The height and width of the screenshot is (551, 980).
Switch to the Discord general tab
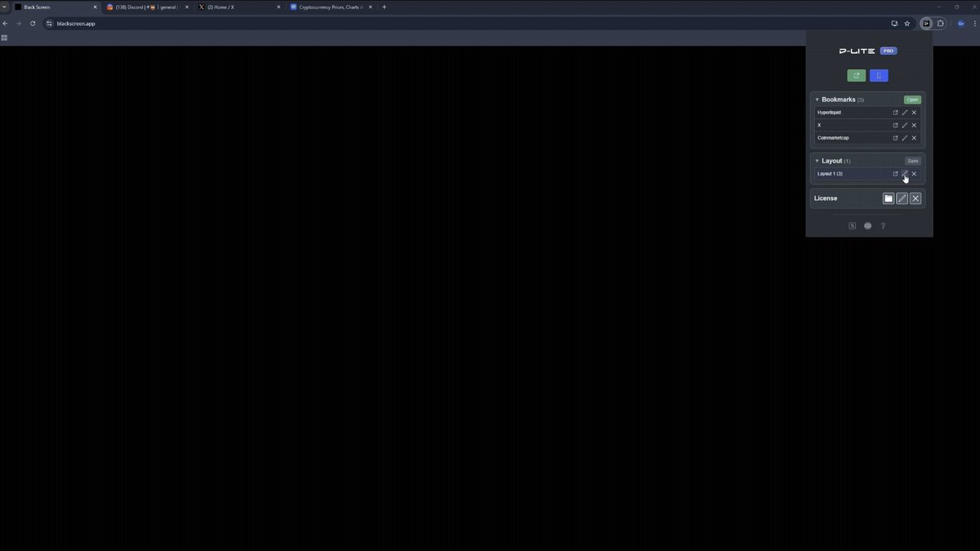(x=148, y=7)
